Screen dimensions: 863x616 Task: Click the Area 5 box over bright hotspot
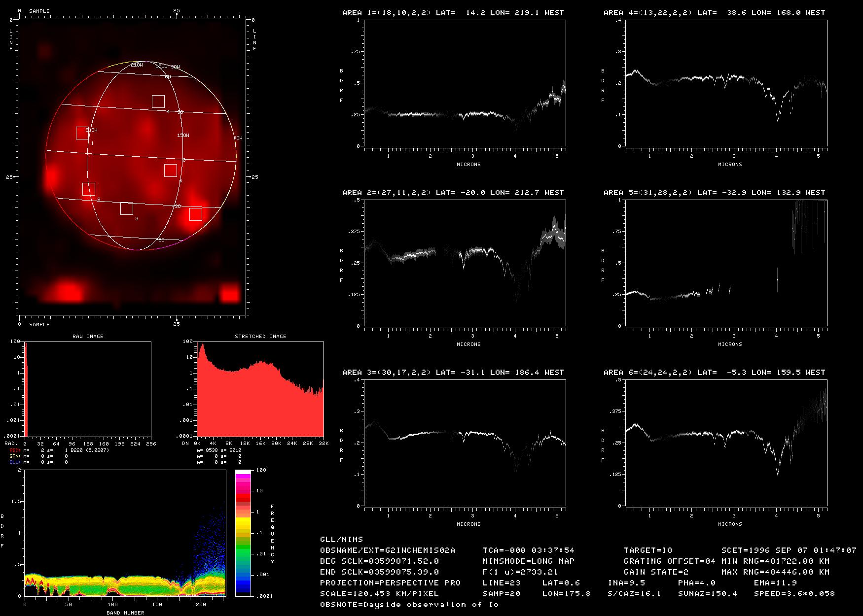click(x=196, y=214)
